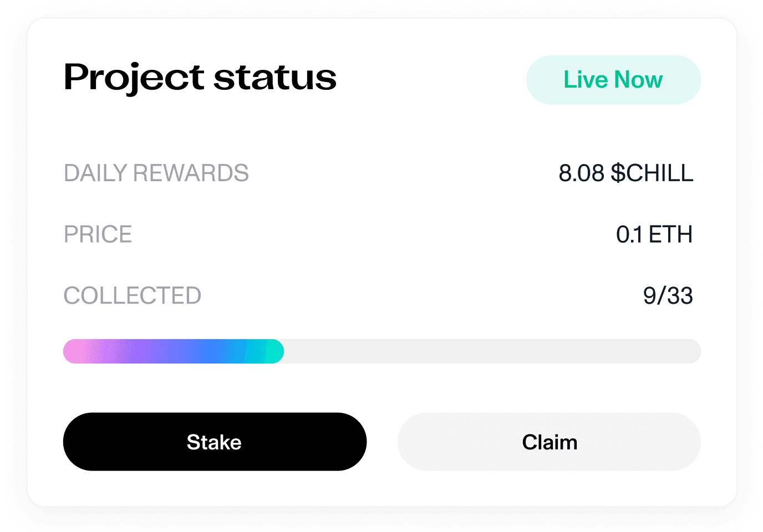Select the COLLECTED label
This screenshot has width=763, height=532.
133,295
